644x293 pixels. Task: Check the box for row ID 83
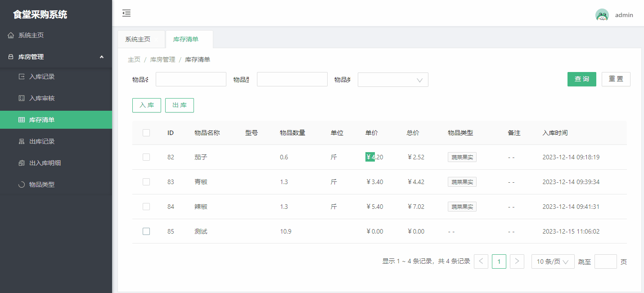[x=146, y=182]
